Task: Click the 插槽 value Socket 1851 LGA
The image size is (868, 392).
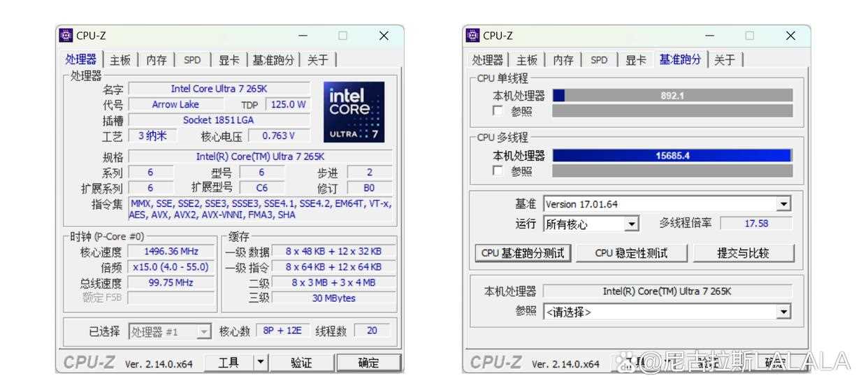Action: pos(219,119)
